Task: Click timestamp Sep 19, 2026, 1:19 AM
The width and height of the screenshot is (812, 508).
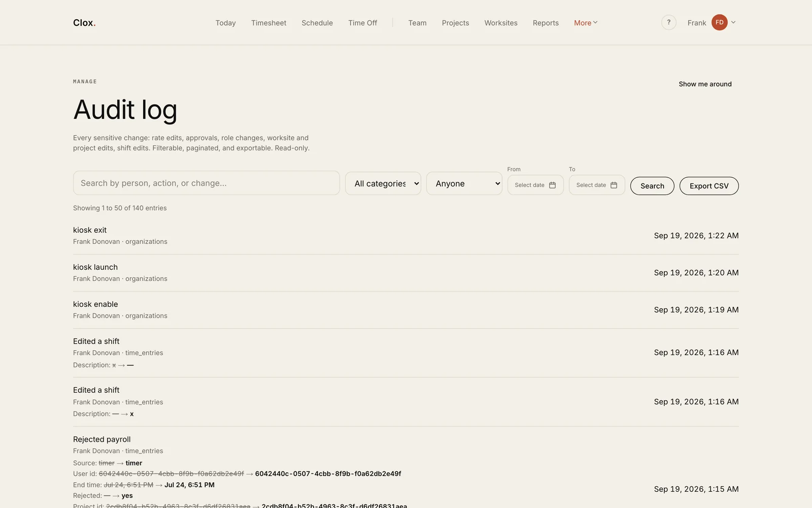Action: 696,310
